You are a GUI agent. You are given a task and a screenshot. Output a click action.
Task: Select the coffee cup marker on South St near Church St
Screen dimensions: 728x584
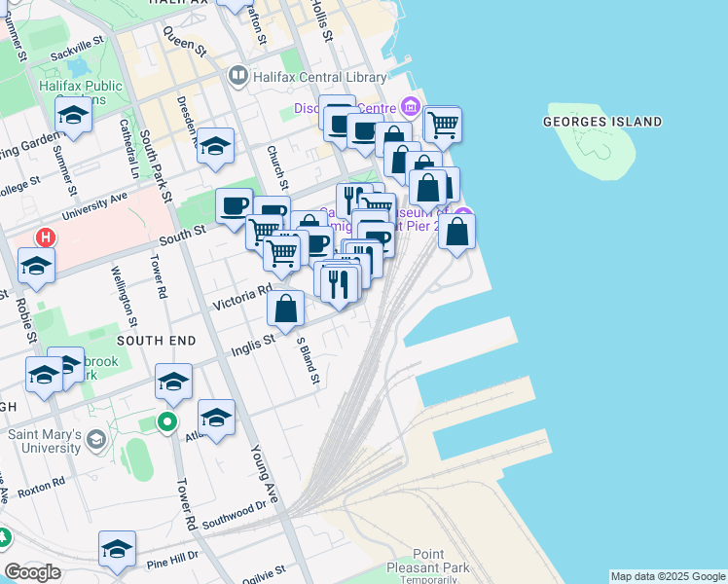click(235, 210)
